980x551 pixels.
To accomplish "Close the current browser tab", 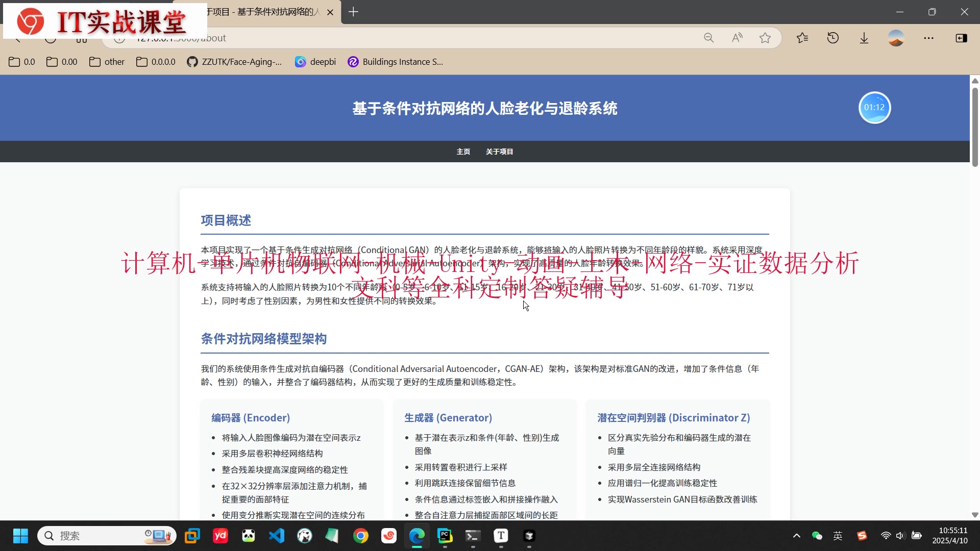I will 330,12.
